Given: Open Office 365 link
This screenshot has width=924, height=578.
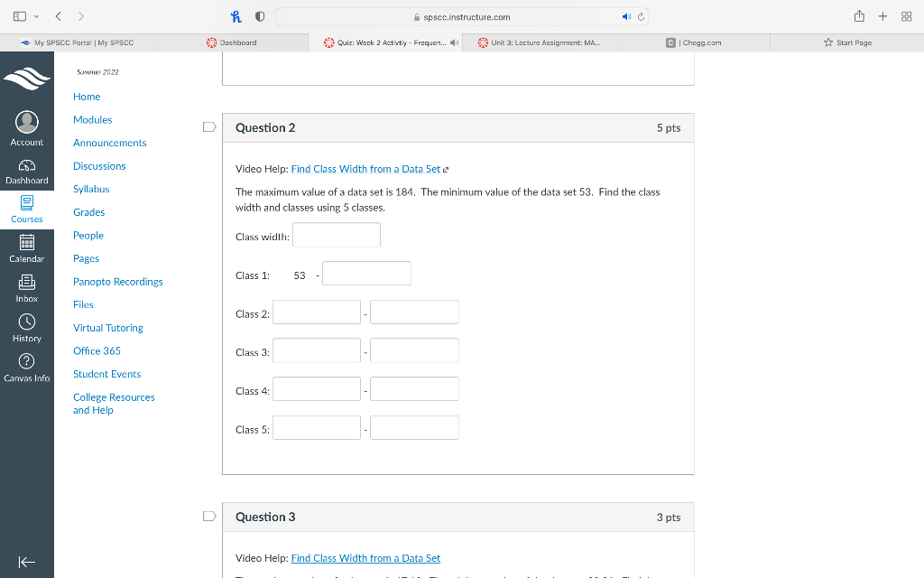Looking at the screenshot, I should [97, 351].
